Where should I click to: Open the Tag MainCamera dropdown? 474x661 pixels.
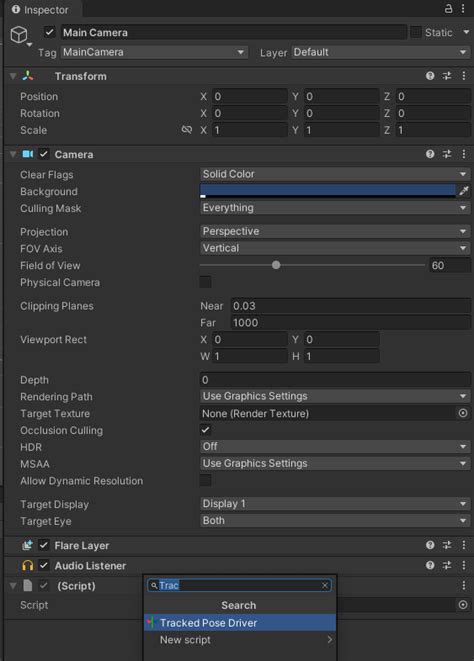coord(154,52)
